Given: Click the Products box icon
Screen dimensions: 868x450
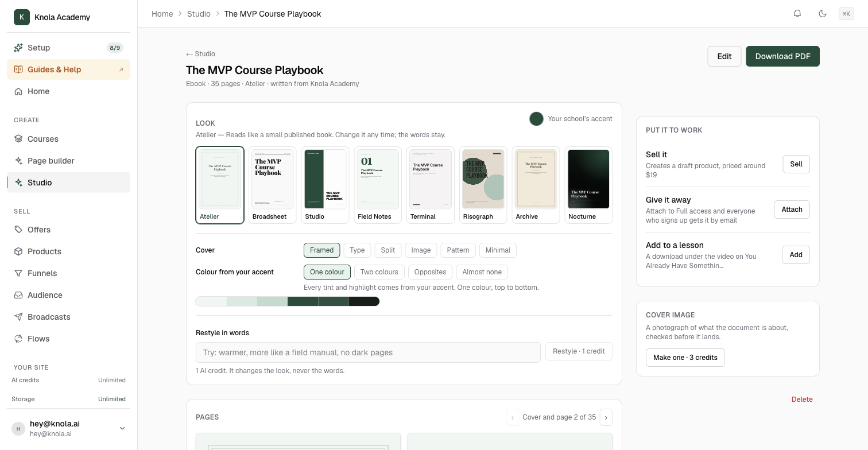Looking at the screenshot, I should (18, 251).
